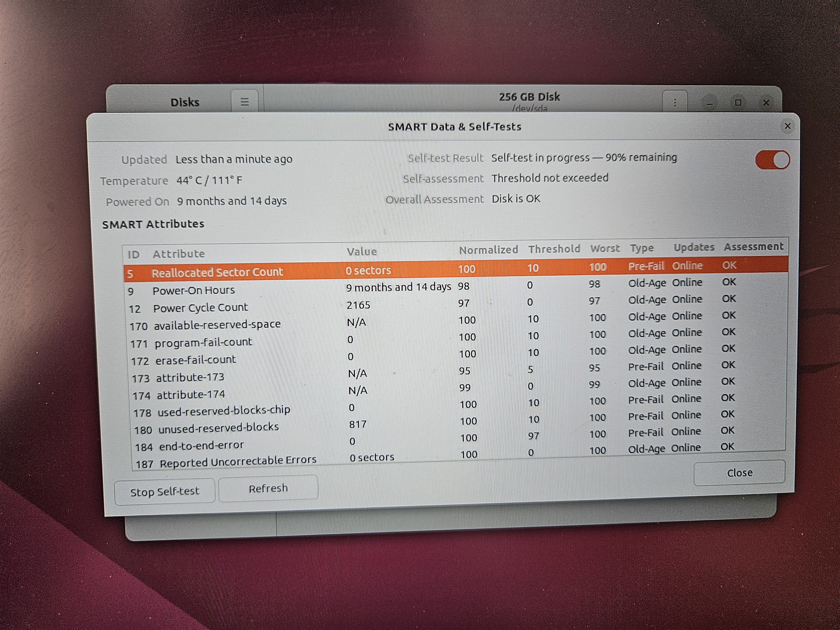Sort by the Attribute column header
The width and height of the screenshot is (840, 630).
[x=179, y=254]
